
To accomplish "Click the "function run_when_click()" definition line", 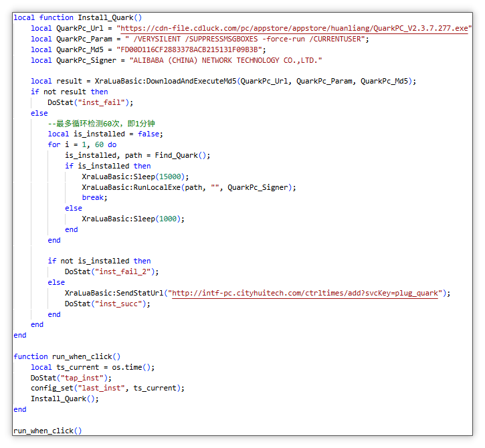I will coord(68,356).
